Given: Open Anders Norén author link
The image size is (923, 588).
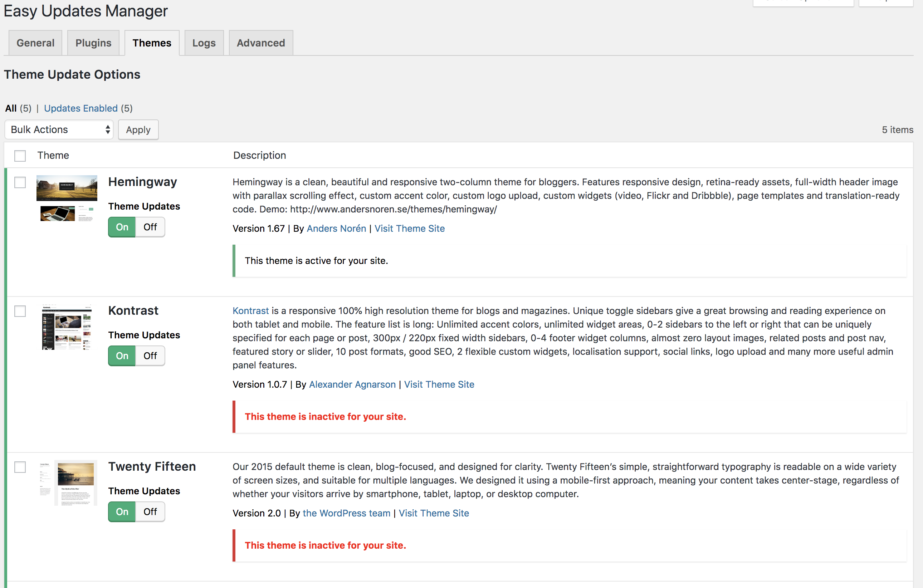Looking at the screenshot, I should pos(336,229).
